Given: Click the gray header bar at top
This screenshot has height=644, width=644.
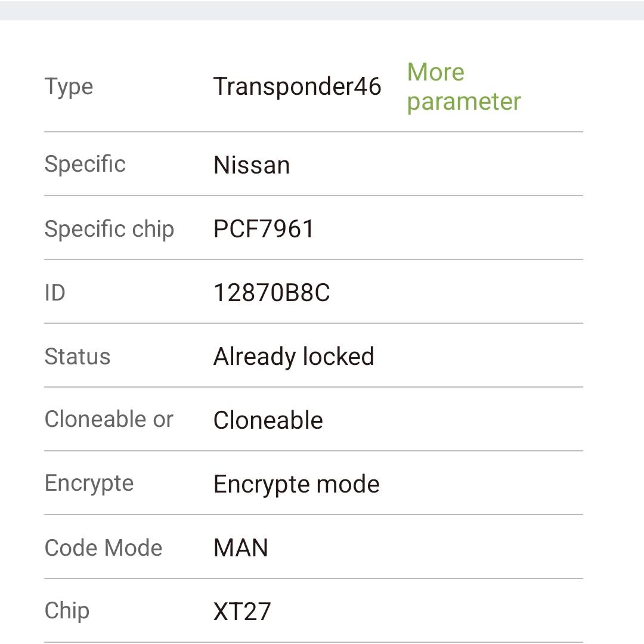Looking at the screenshot, I should (x=322, y=10).
